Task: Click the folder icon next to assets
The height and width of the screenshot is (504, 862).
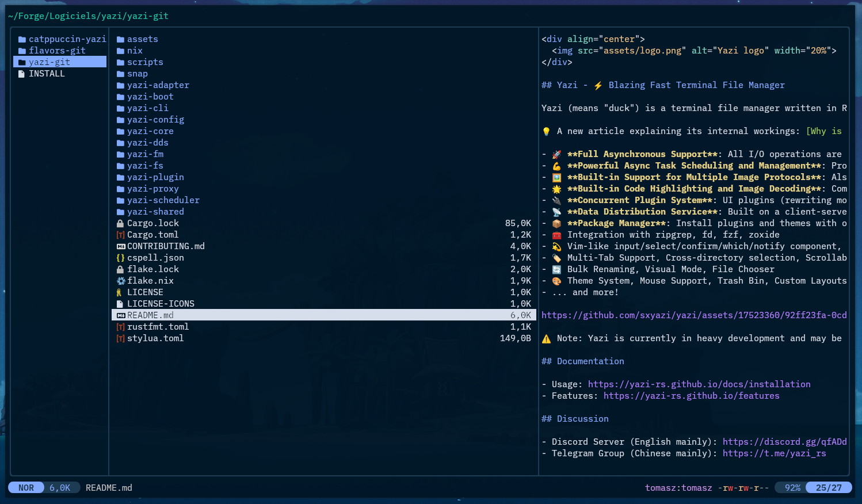Action: point(120,39)
